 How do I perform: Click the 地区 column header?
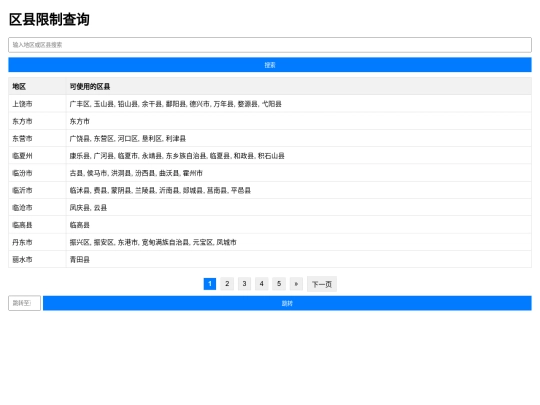point(37,86)
